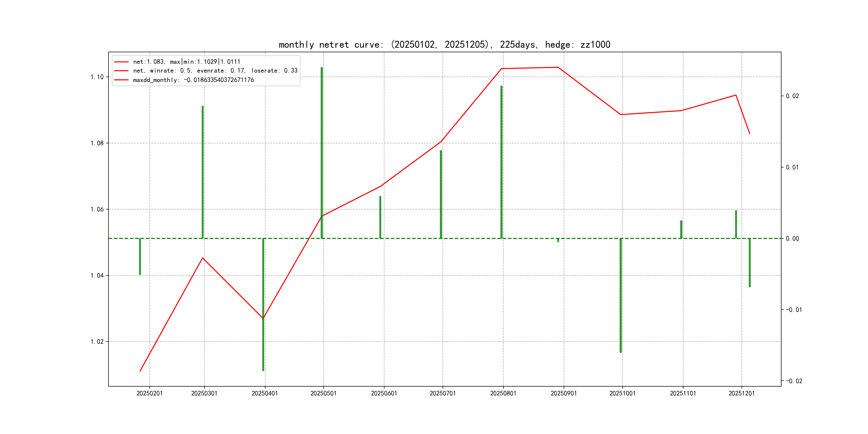This screenshot has height=434, width=868.
Task: Click the 20250201 x-axis label
Action: coord(149,393)
